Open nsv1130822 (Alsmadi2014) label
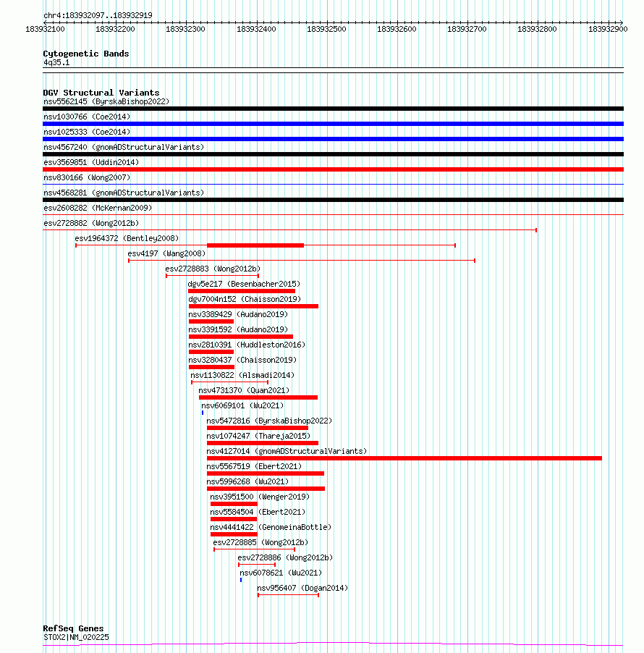This screenshot has height=653, width=644. (x=242, y=375)
